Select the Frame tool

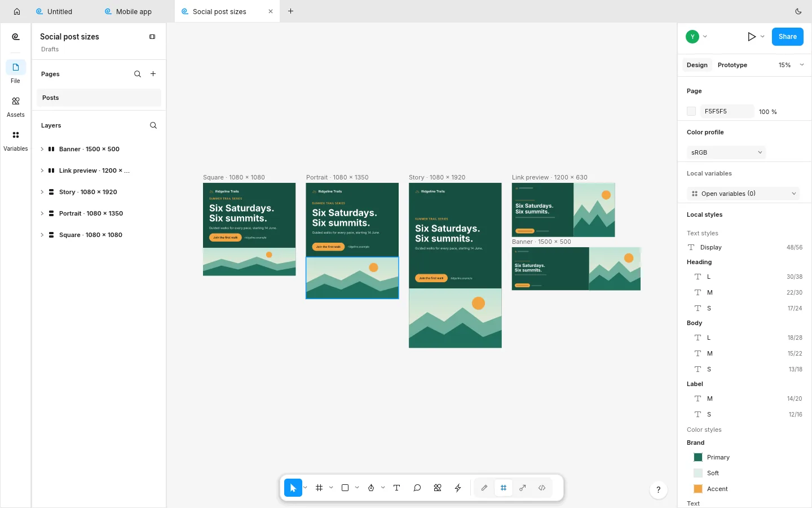pyautogui.click(x=319, y=488)
